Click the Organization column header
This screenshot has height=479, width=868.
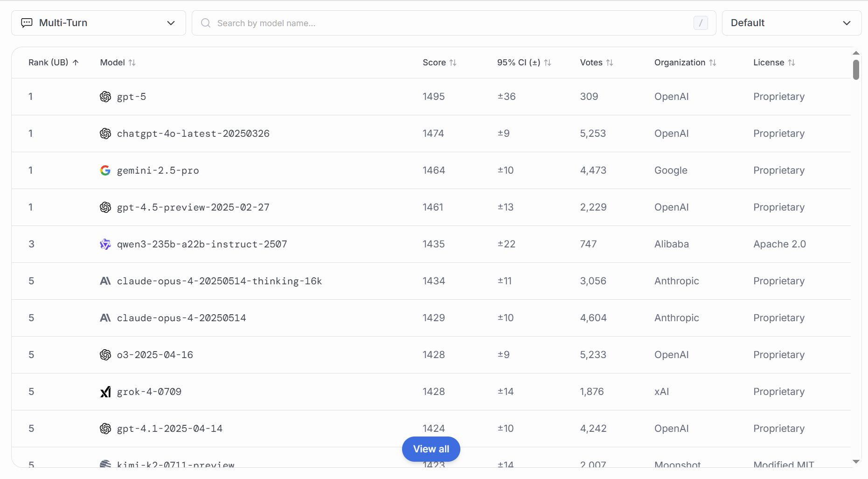coord(685,63)
